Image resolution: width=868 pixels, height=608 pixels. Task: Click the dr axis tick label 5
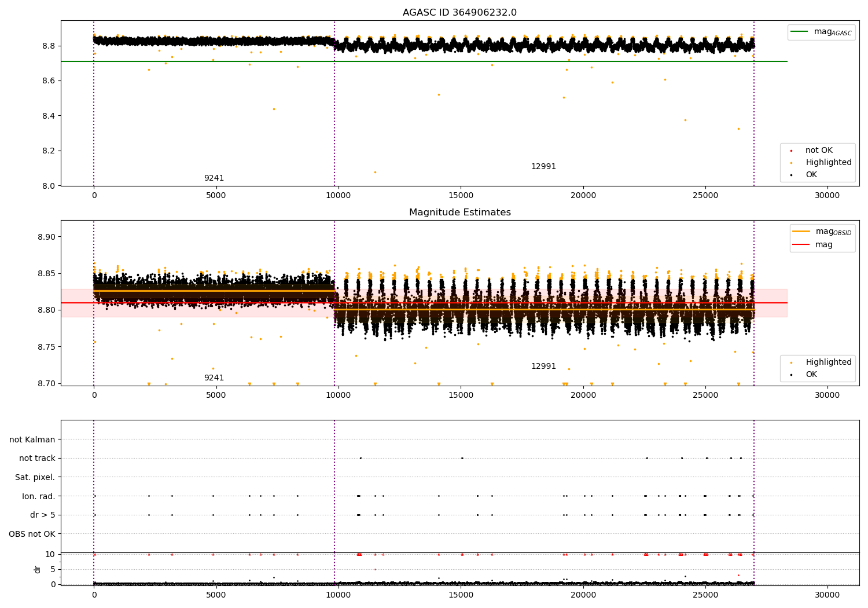click(x=53, y=569)
